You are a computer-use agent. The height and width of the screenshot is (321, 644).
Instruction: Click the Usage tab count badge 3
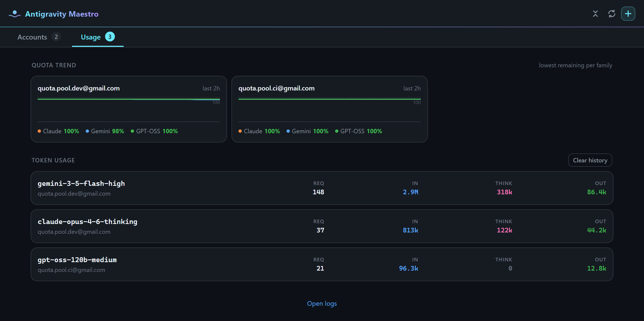(x=110, y=37)
